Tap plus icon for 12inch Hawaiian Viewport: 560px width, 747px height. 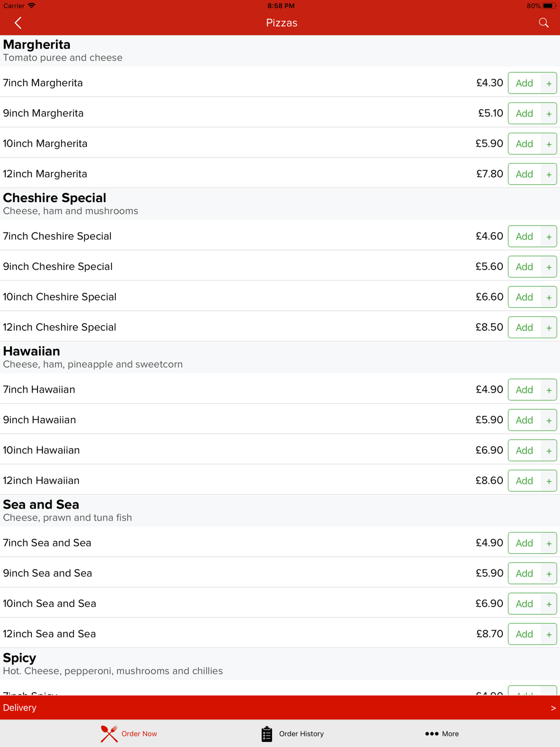click(x=549, y=481)
